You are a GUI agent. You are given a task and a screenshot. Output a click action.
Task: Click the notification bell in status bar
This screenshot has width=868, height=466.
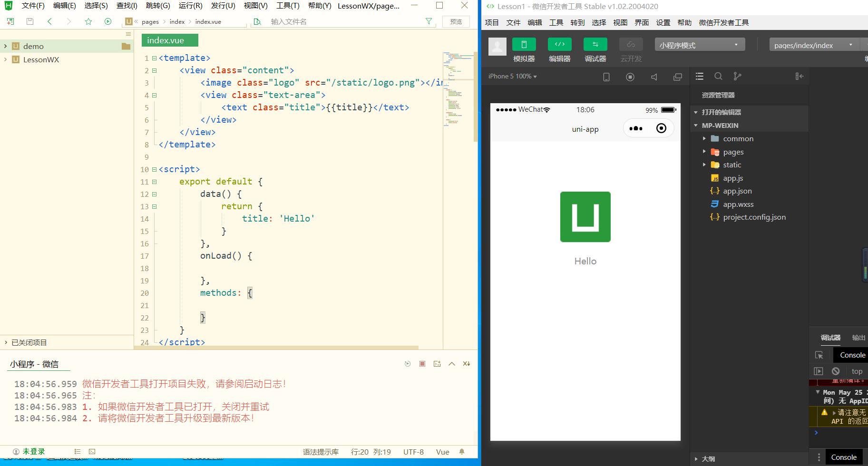click(x=461, y=452)
